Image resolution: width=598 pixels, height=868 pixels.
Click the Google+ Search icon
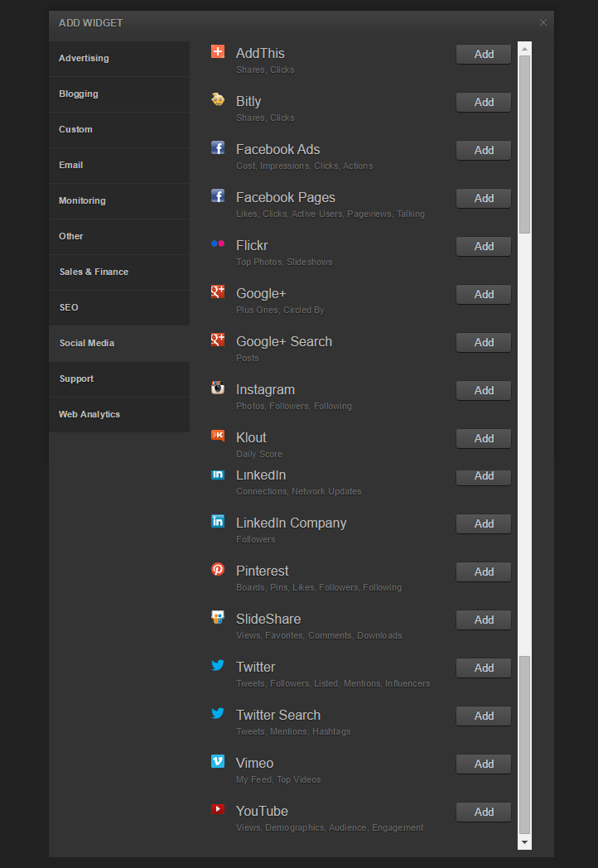[x=218, y=340]
